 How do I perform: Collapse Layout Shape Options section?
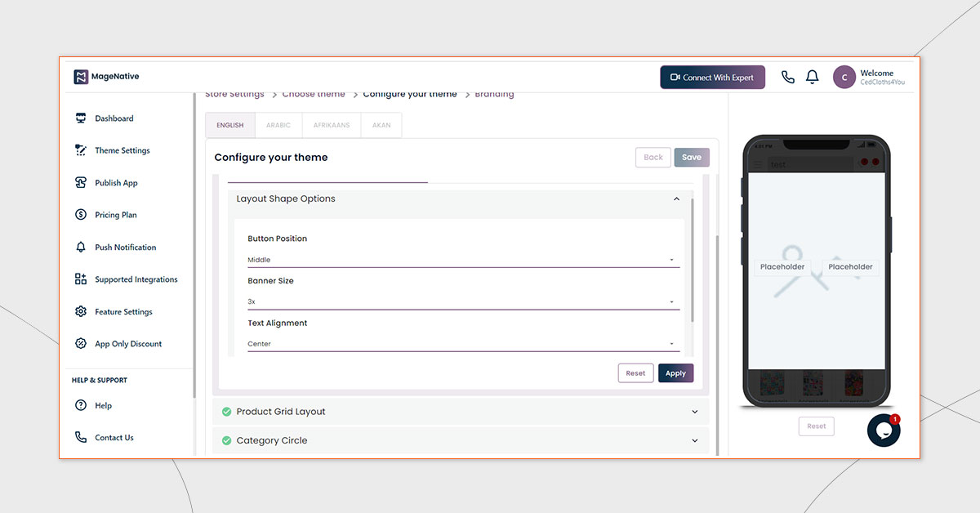point(676,199)
